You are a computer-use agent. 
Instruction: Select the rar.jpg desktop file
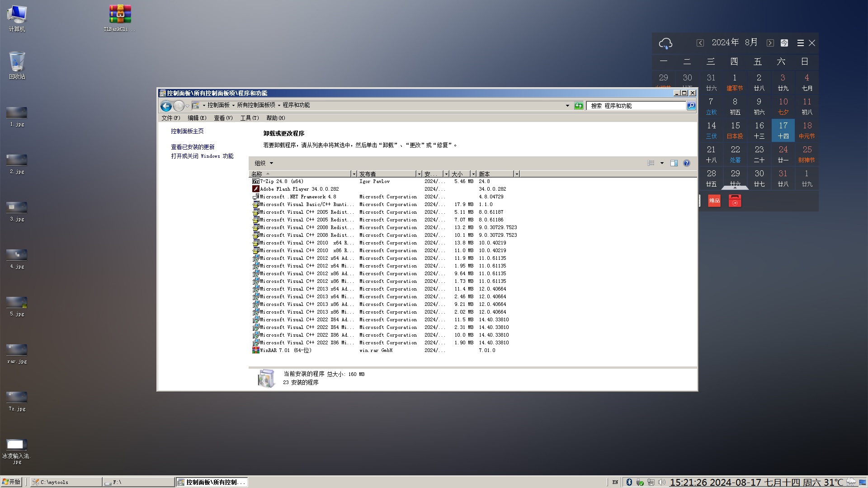point(17,354)
